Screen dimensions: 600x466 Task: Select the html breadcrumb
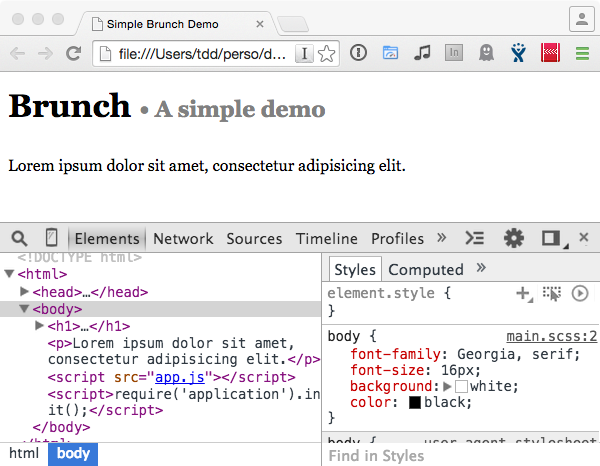pyautogui.click(x=24, y=453)
